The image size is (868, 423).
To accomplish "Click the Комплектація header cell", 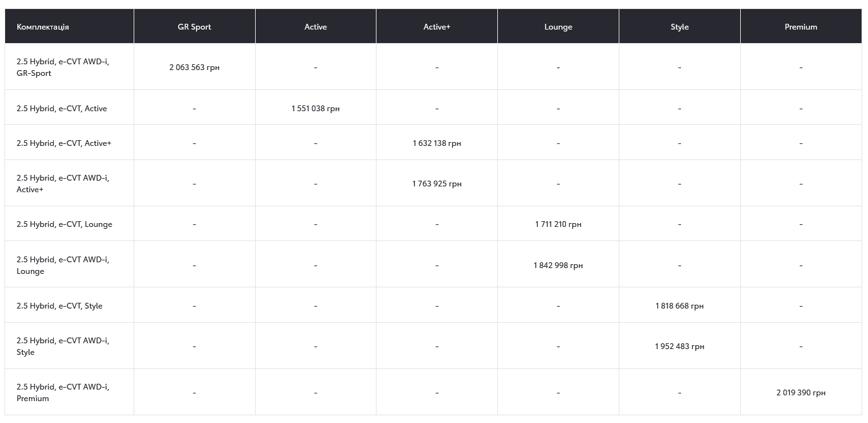I will tap(43, 27).
